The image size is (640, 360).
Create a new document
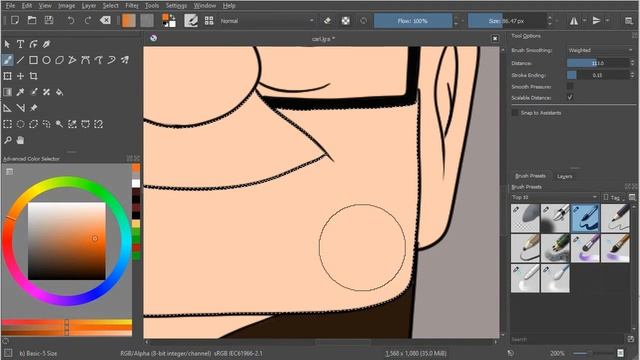tap(15, 20)
